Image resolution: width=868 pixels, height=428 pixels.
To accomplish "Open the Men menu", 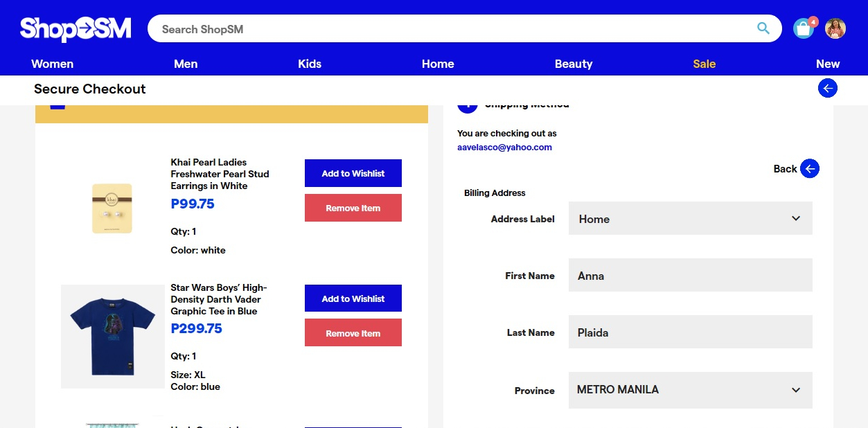I will click(186, 64).
